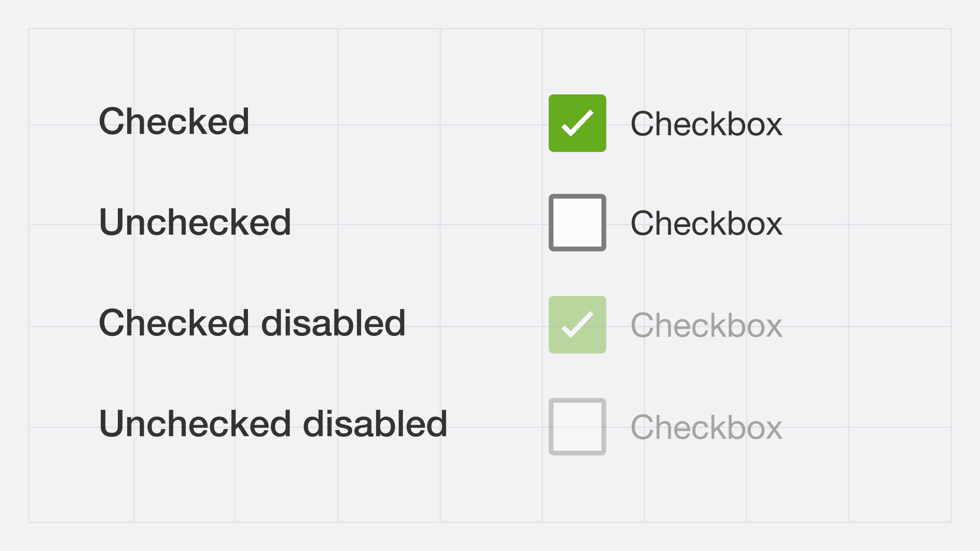Image resolution: width=980 pixels, height=551 pixels.
Task: Click the dark grey border of the unchecked box
Action: pyautogui.click(x=551, y=222)
